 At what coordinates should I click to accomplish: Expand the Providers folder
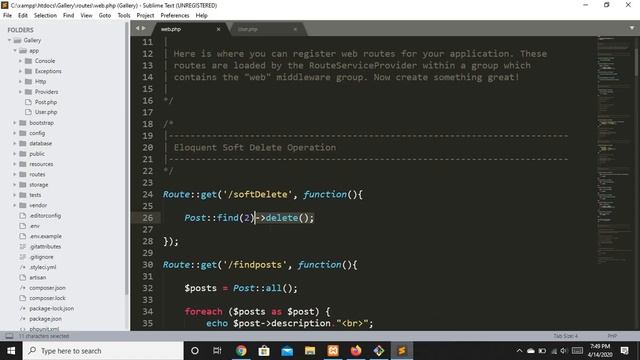point(20,92)
